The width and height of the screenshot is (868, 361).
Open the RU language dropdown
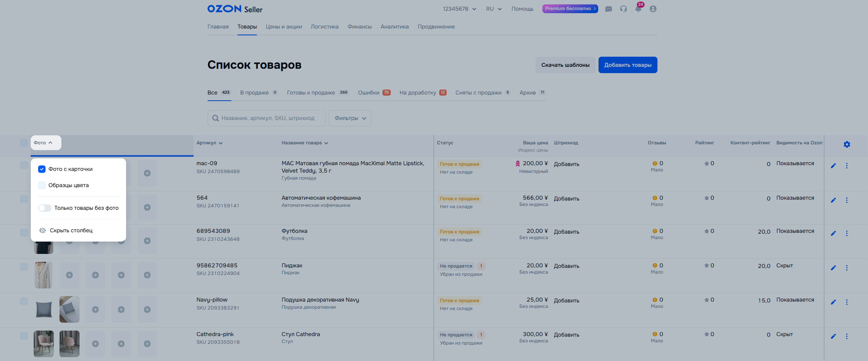pyautogui.click(x=494, y=9)
